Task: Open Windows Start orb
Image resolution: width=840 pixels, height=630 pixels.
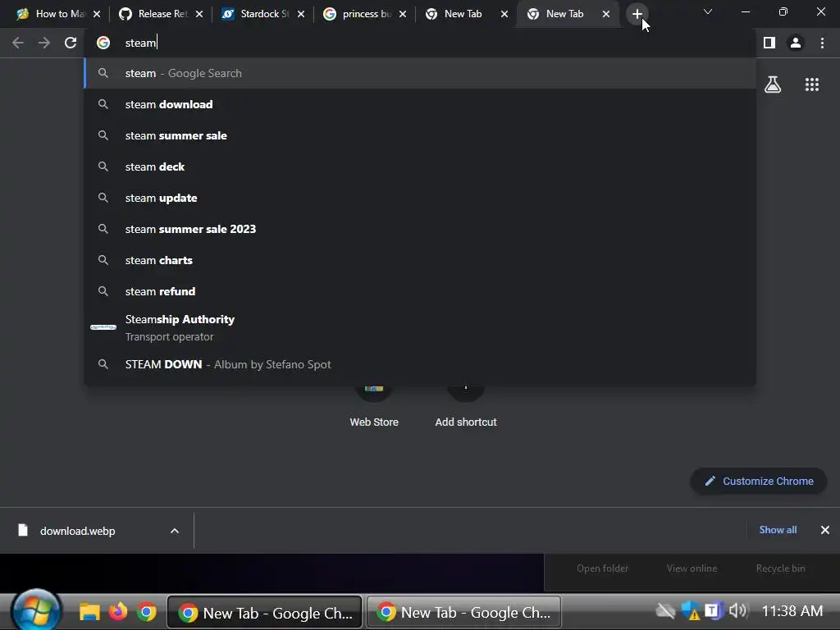Action: tap(36, 611)
